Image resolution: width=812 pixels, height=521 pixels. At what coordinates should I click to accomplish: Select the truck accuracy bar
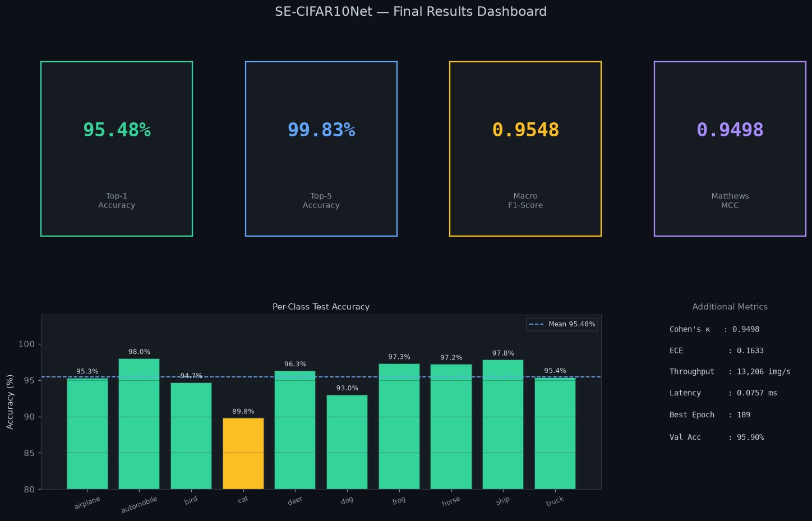coord(555,433)
